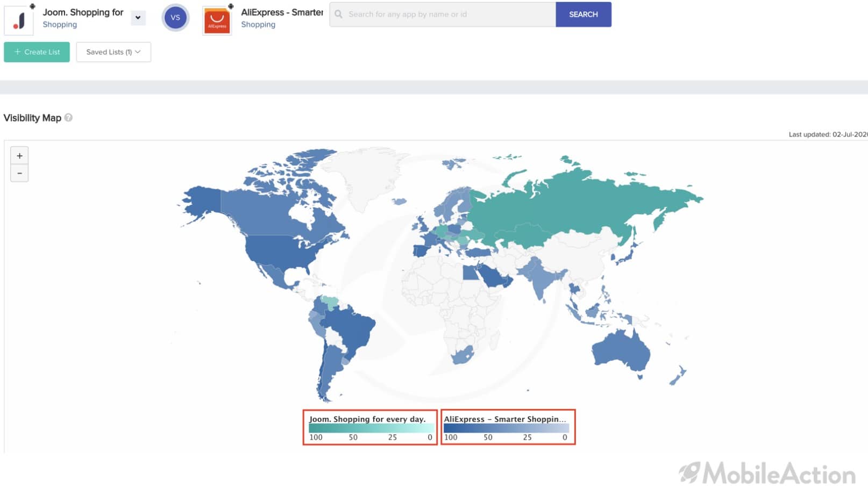Zoom in the map with plus button
The width and height of the screenshot is (868, 502).
(19, 156)
